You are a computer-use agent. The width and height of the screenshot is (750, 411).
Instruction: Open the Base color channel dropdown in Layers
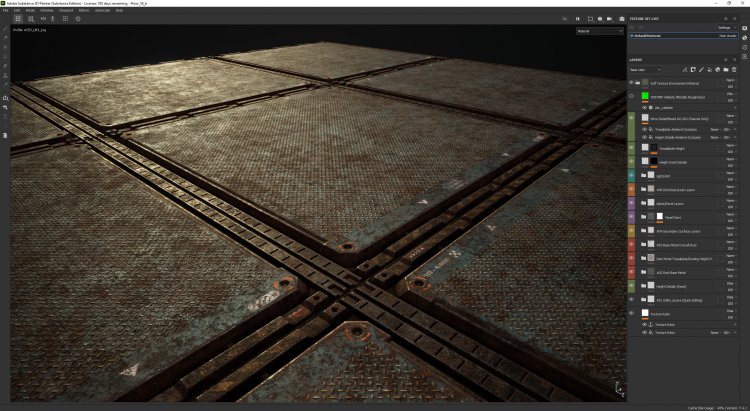coord(645,69)
